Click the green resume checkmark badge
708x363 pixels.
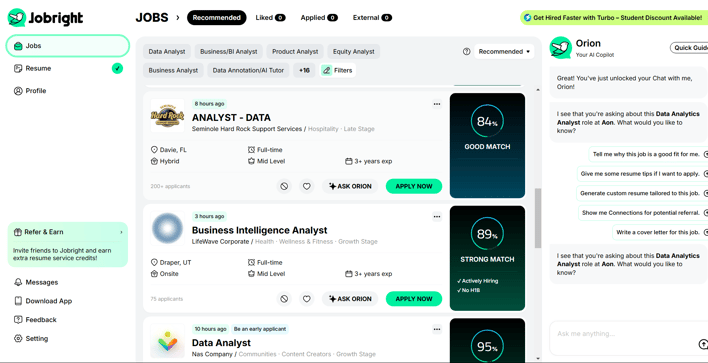[x=117, y=69]
